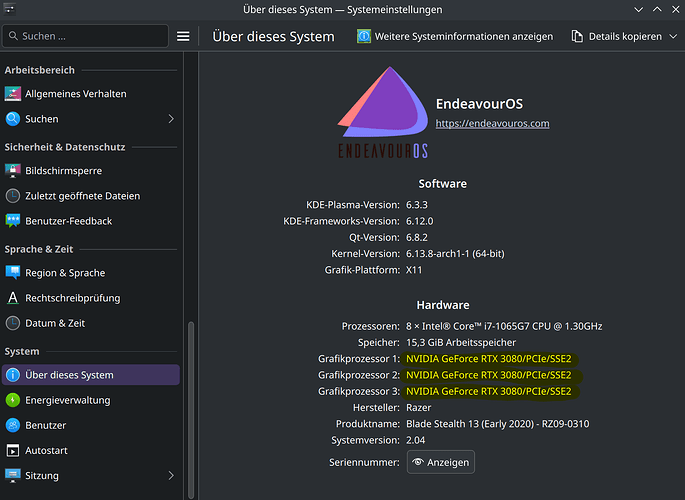685x500 pixels.
Task: Click the Über dieses System info icon
Action: coord(13,375)
